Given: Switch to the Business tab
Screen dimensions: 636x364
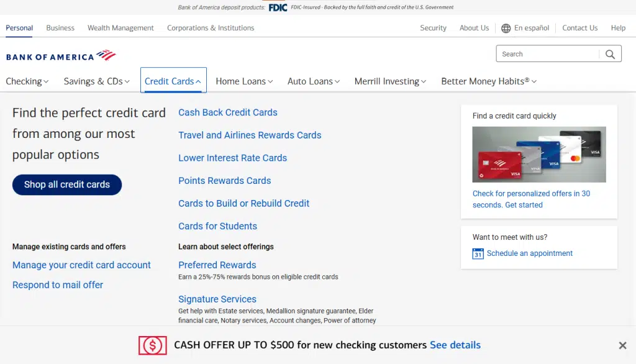Looking at the screenshot, I should pyautogui.click(x=60, y=27).
